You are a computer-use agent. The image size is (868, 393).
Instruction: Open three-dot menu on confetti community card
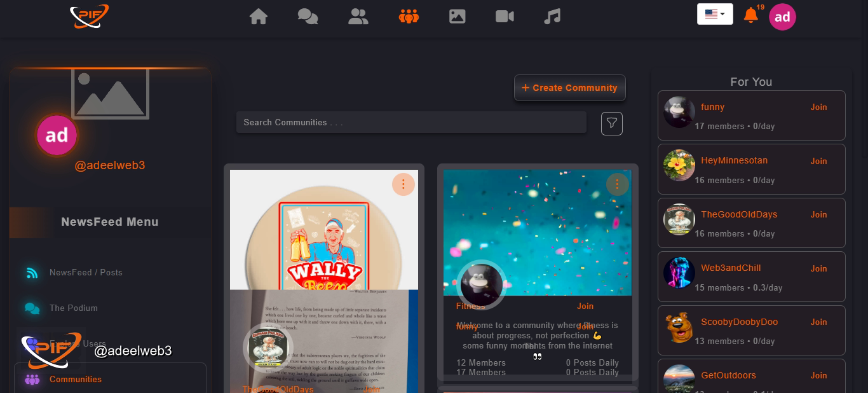pos(617,185)
